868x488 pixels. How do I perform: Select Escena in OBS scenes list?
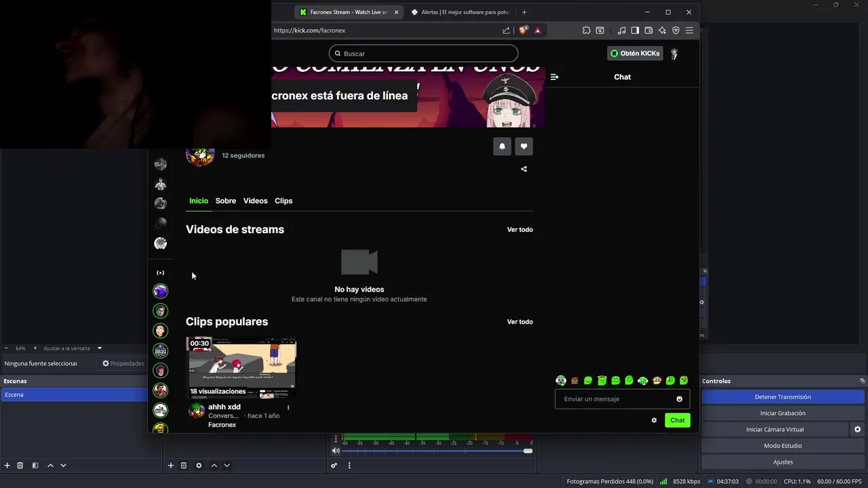click(74, 394)
